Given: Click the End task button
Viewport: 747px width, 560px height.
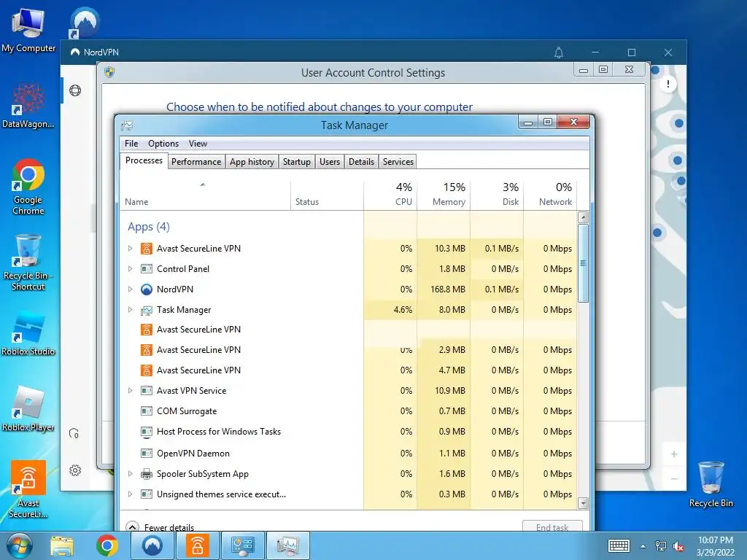Looking at the screenshot, I should (x=552, y=526).
